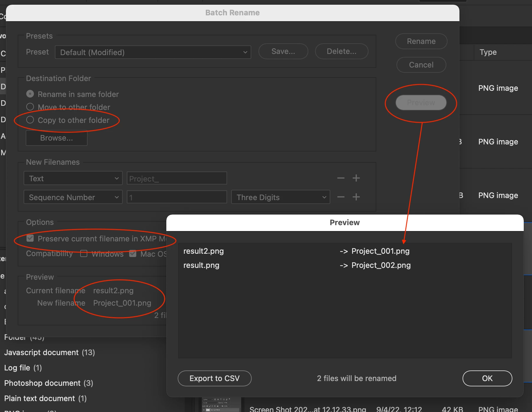The height and width of the screenshot is (412, 532).
Task: Click '2 files will be renamed' status text
Action: tap(357, 378)
